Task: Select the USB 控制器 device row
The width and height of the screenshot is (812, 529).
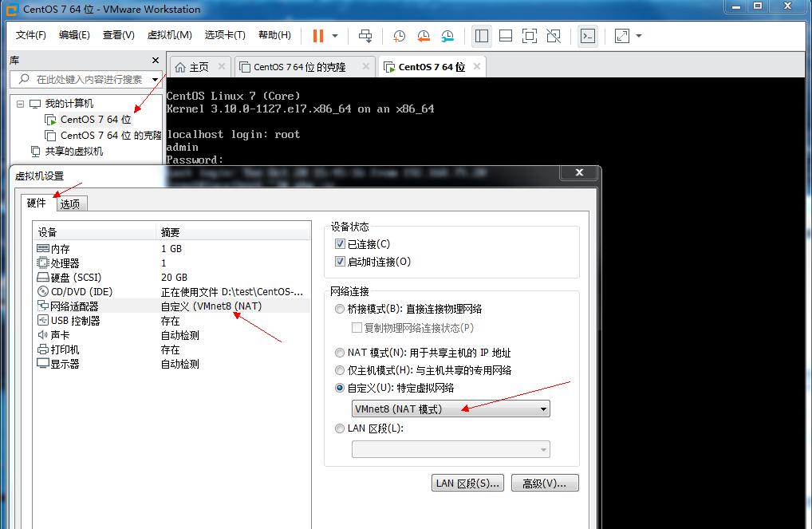Action: [x=171, y=321]
